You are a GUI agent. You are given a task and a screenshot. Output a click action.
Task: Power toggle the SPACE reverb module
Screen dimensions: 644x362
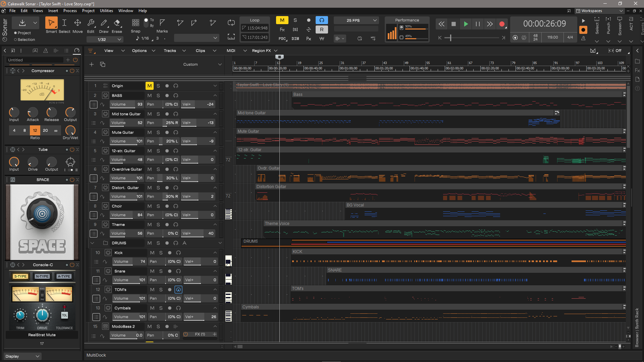coord(72,180)
